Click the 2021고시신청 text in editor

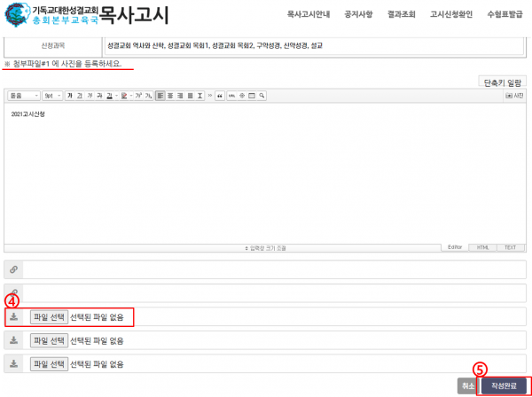tap(27, 114)
